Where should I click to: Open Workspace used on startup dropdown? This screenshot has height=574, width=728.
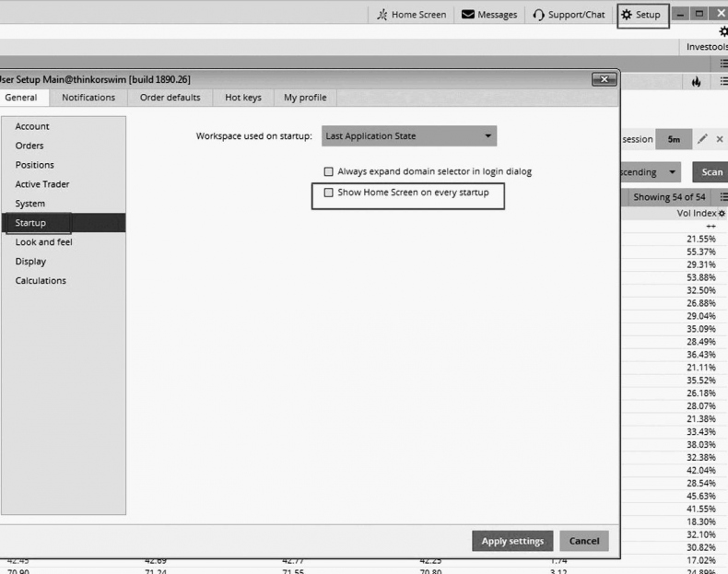(x=408, y=136)
